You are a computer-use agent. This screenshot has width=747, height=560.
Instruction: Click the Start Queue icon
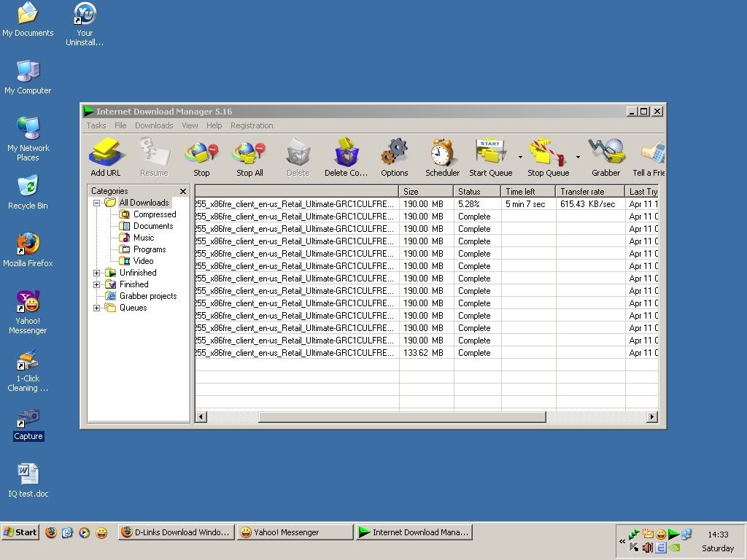(x=491, y=157)
